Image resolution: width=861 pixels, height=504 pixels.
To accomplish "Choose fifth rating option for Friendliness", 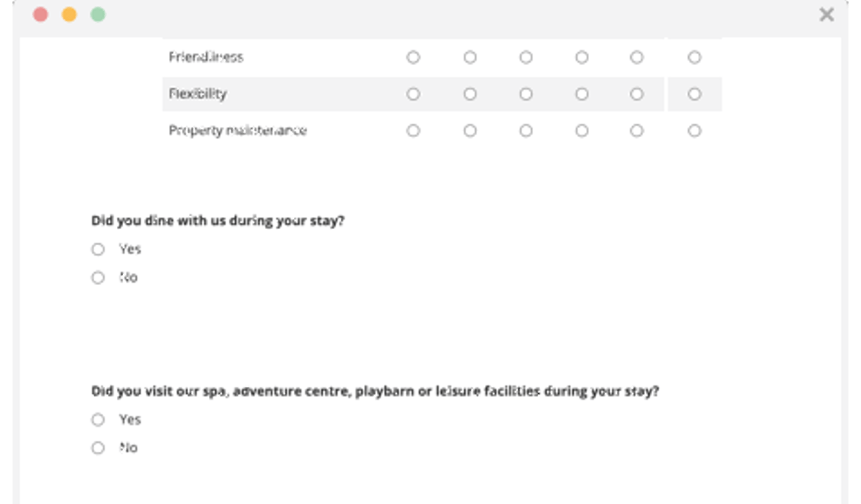I will point(637,57).
